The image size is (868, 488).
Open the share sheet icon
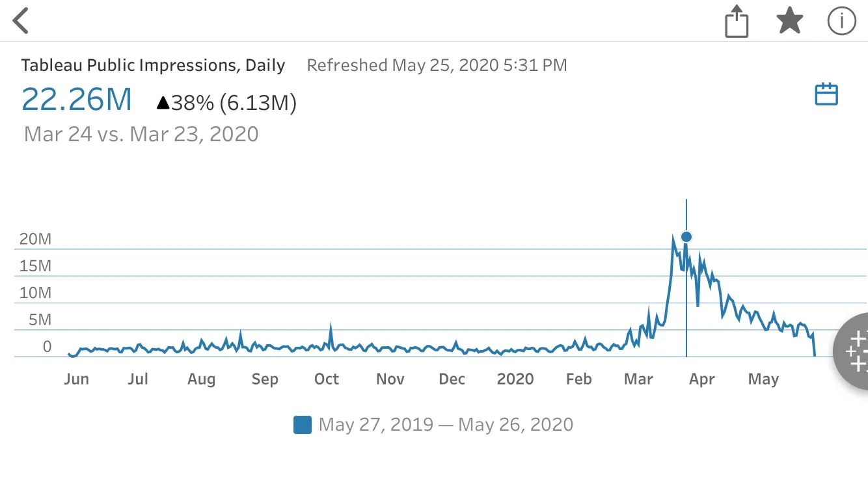pos(737,21)
